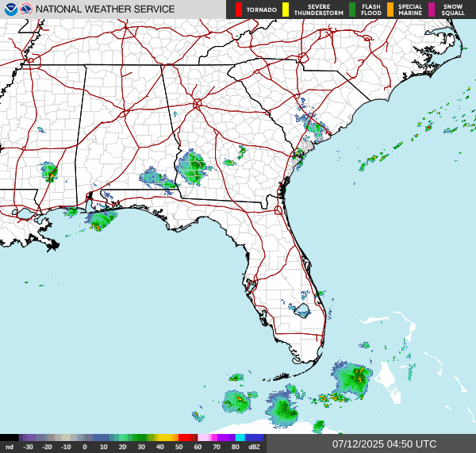Click the SEVERE THUNDERSTORM legend label
Screen dimensions: 476x453
pos(319,10)
